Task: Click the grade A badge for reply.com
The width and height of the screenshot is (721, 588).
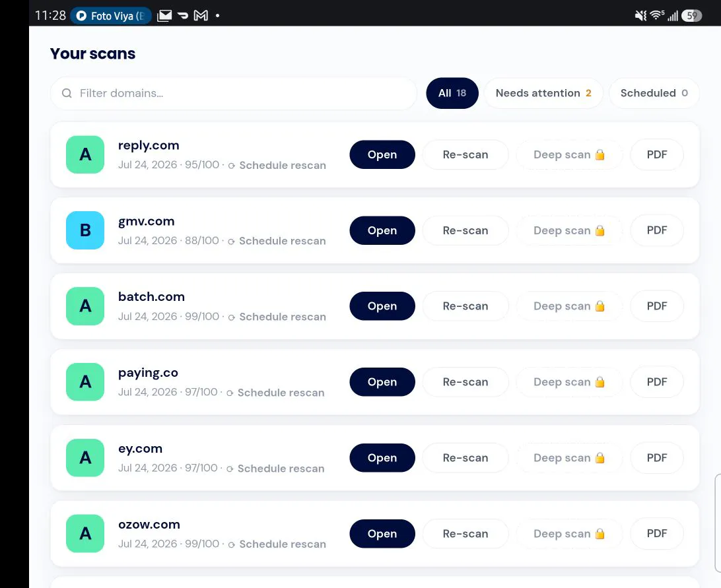Action: (x=85, y=154)
